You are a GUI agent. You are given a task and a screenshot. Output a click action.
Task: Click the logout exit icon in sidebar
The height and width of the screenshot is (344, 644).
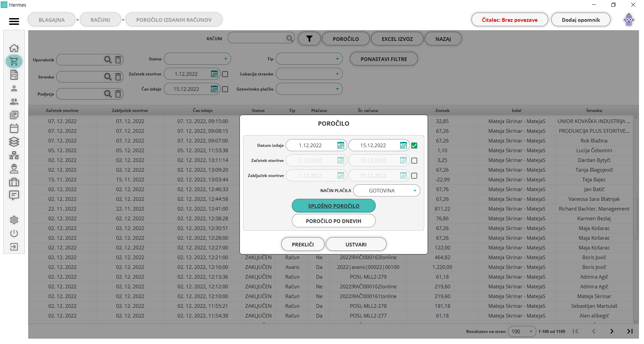tap(14, 247)
